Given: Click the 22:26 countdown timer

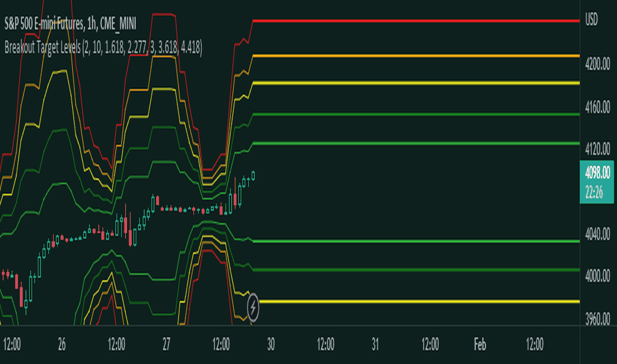Looking at the screenshot, I should coord(594,193).
